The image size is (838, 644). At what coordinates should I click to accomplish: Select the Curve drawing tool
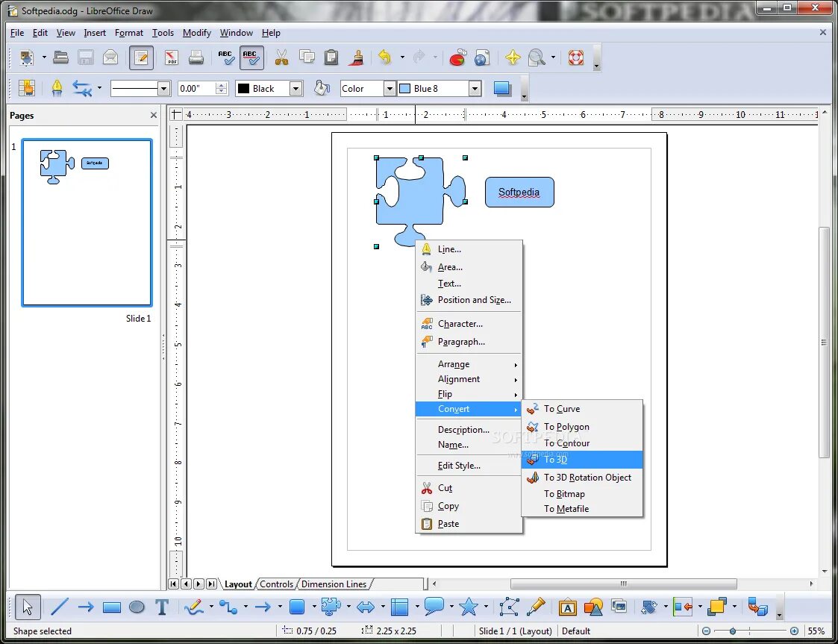click(193, 607)
